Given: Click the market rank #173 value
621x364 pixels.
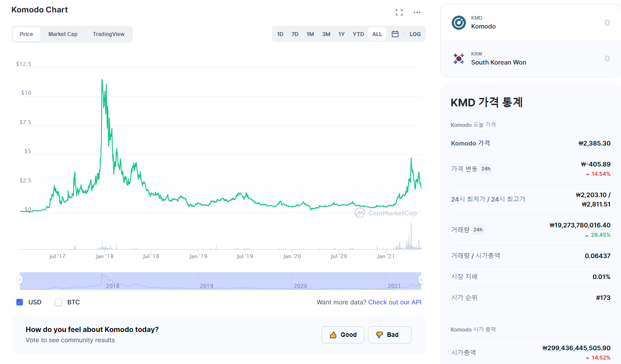Looking at the screenshot, I should pyautogui.click(x=603, y=298).
